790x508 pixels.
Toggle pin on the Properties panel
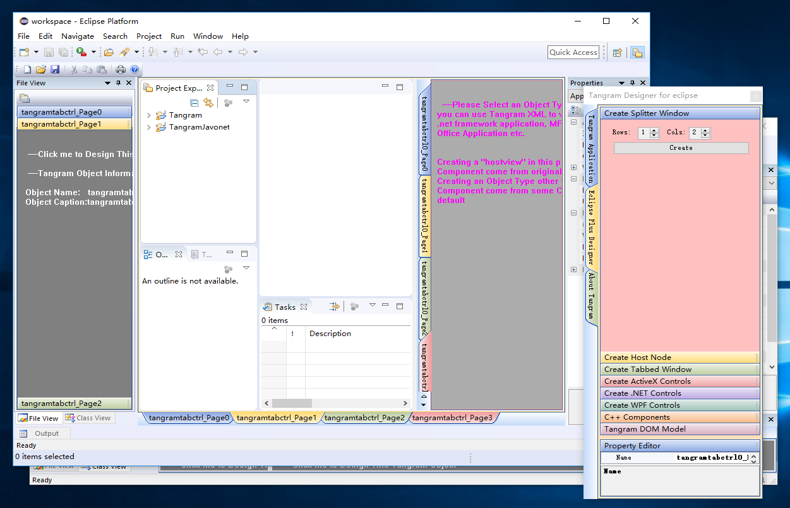632,83
